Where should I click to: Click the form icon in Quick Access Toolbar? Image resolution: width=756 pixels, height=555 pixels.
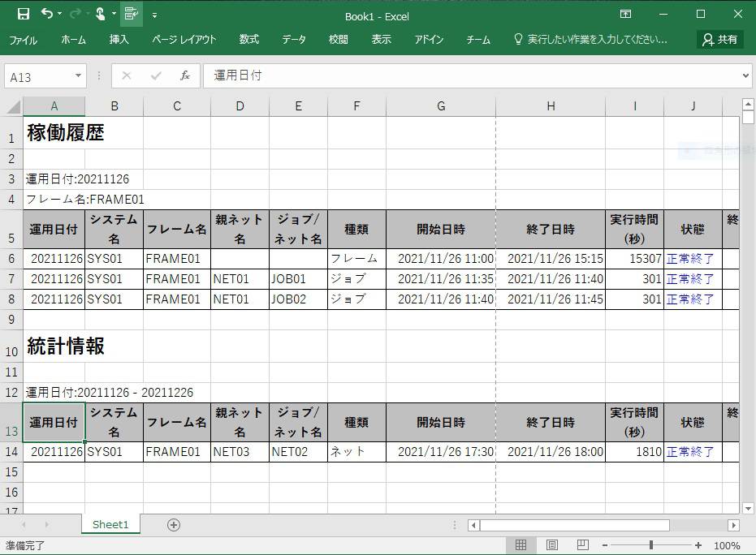(x=131, y=14)
